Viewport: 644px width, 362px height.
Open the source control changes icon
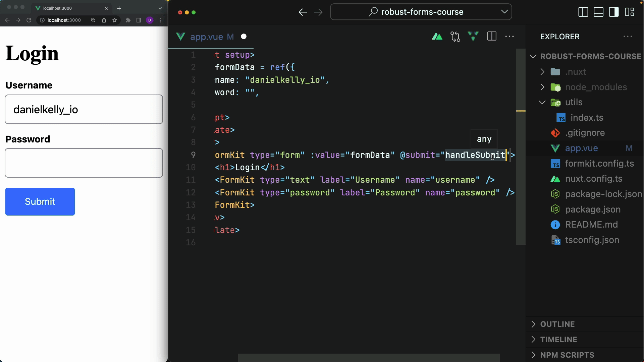coord(455,37)
